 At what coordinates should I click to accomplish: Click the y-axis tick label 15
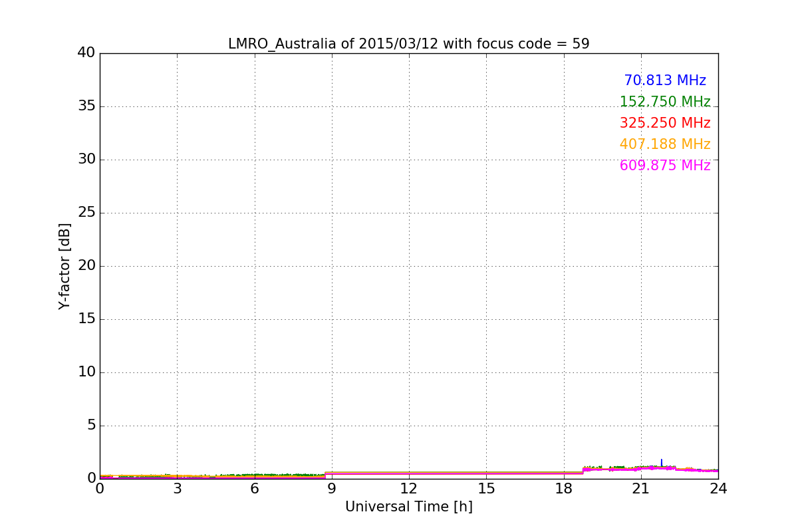tap(86, 319)
